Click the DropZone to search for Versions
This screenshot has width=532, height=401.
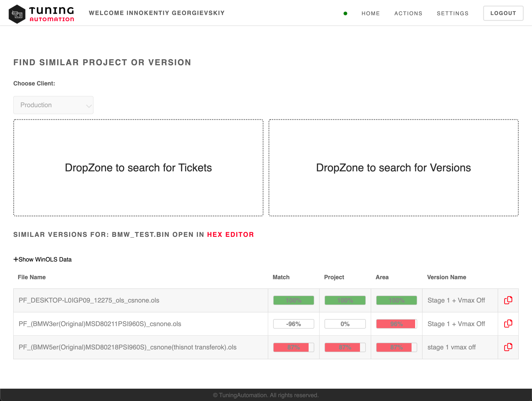[x=393, y=168]
